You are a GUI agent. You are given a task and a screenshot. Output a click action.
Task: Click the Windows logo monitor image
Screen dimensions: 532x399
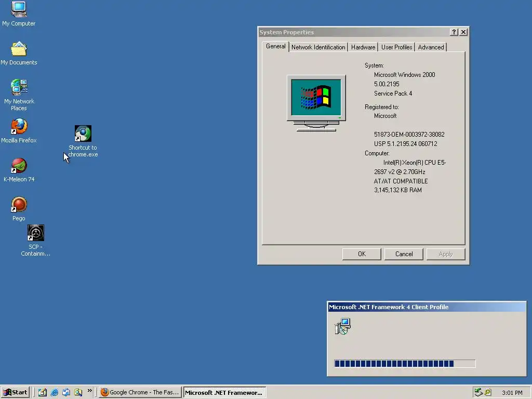(316, 103)
